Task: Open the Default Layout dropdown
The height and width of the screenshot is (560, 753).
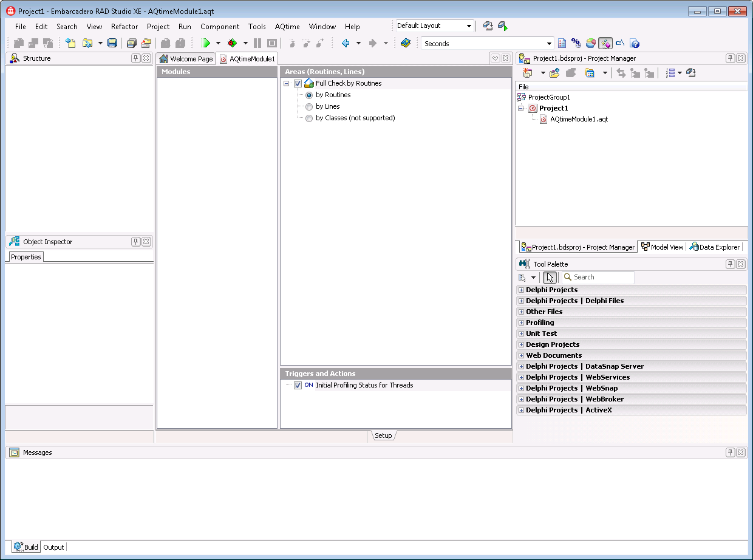Action: pyautogui.click(x=469, y=26)
